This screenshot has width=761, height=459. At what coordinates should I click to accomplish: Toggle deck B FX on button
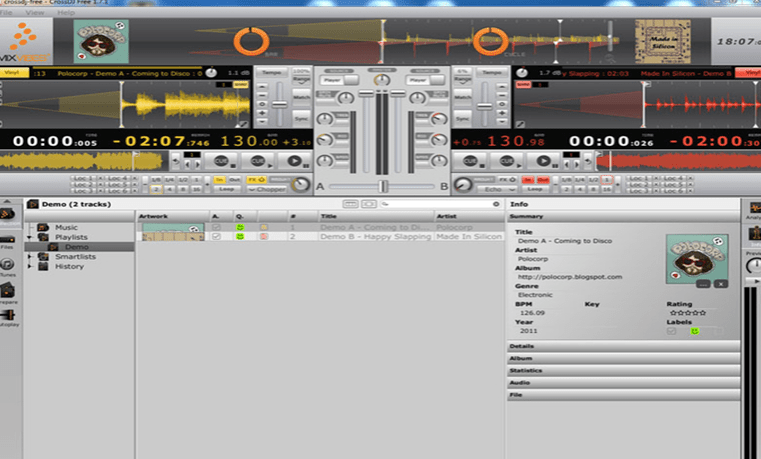tap(507, 180)
